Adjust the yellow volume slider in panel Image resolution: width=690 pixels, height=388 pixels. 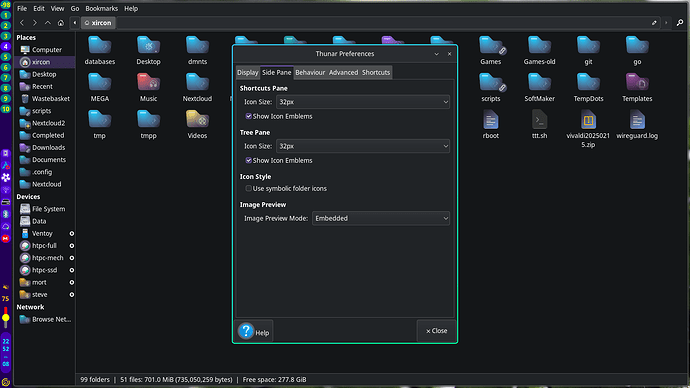click(5, 318)
